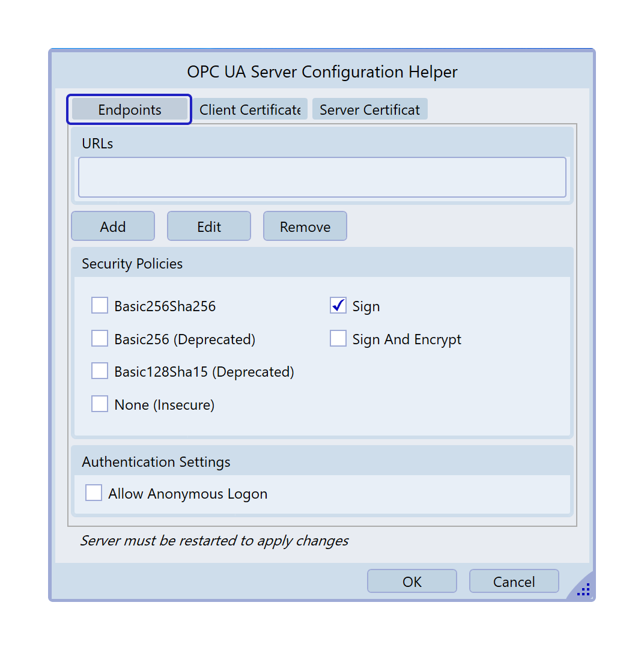Toggle Allow Anonymous Logon
This screenshot has width=644, height=650.
[94, 493]
